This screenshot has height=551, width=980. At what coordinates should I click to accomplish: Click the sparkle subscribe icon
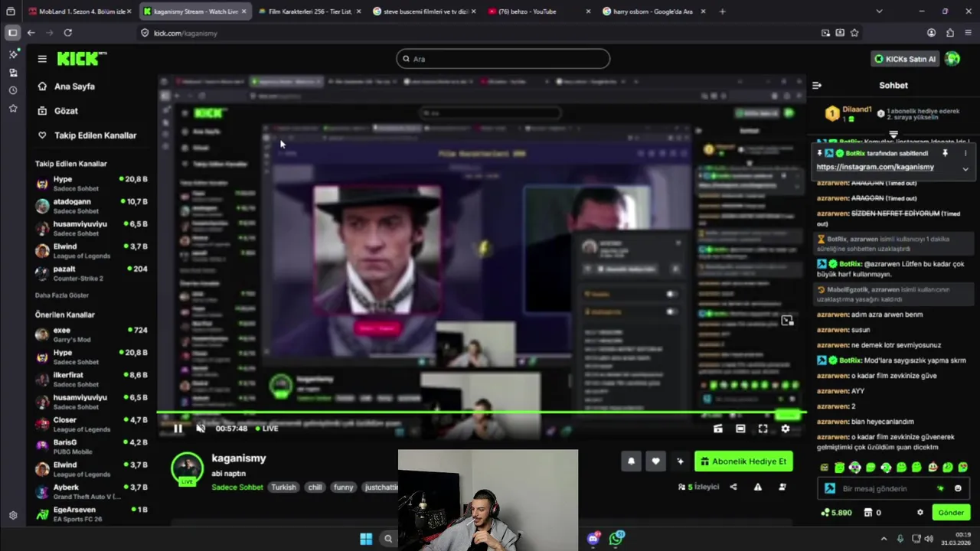pos(680,461)
